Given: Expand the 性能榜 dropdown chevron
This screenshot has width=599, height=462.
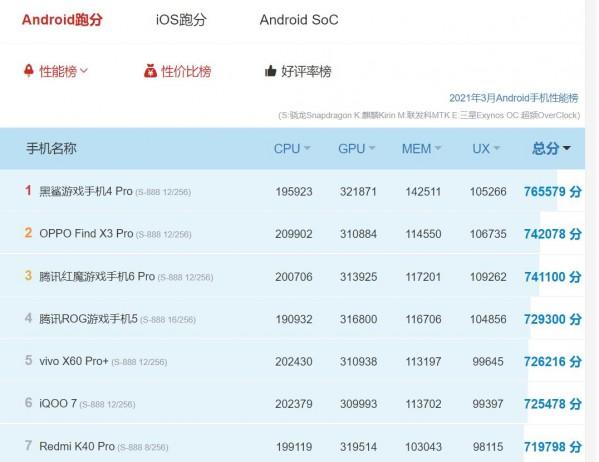Looking at the screenshot, I should tap(84, 71).
